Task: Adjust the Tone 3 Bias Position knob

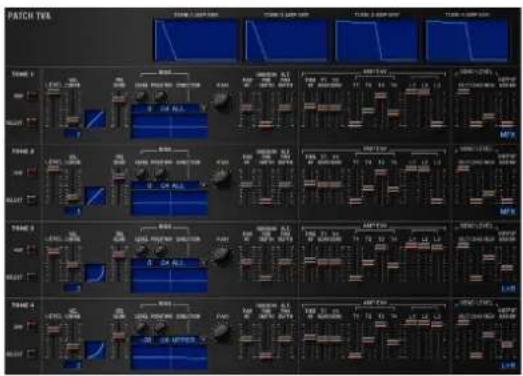Action: pos(160,250)
